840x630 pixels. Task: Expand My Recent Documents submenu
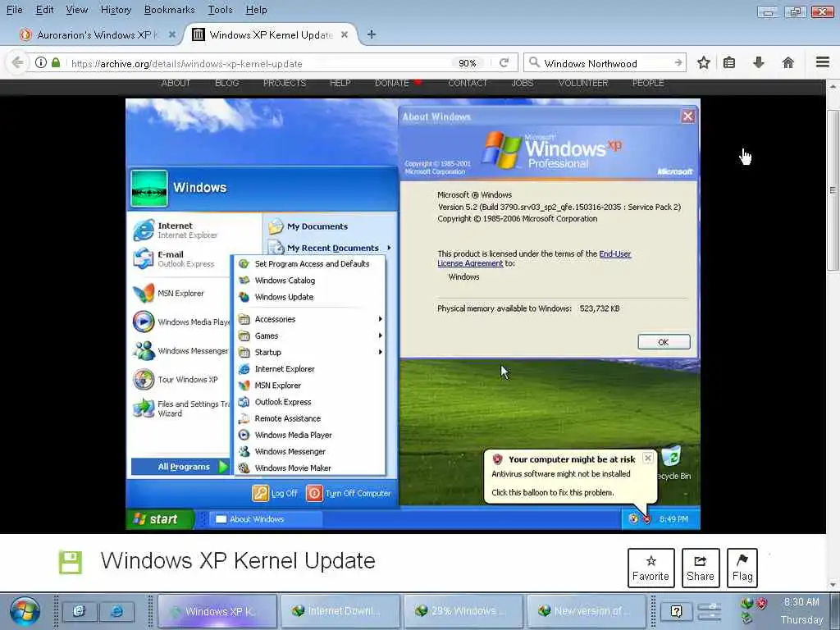[x=330, y=248]
